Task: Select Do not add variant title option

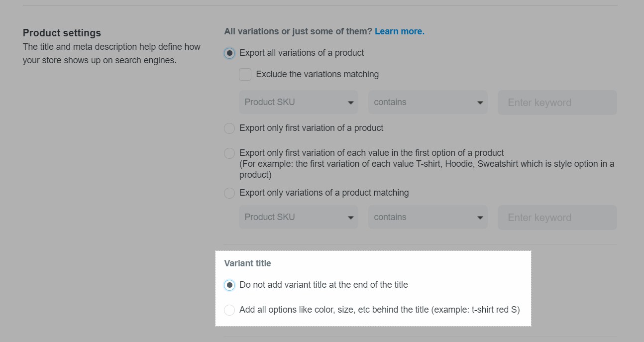Action: pos(229,285)
